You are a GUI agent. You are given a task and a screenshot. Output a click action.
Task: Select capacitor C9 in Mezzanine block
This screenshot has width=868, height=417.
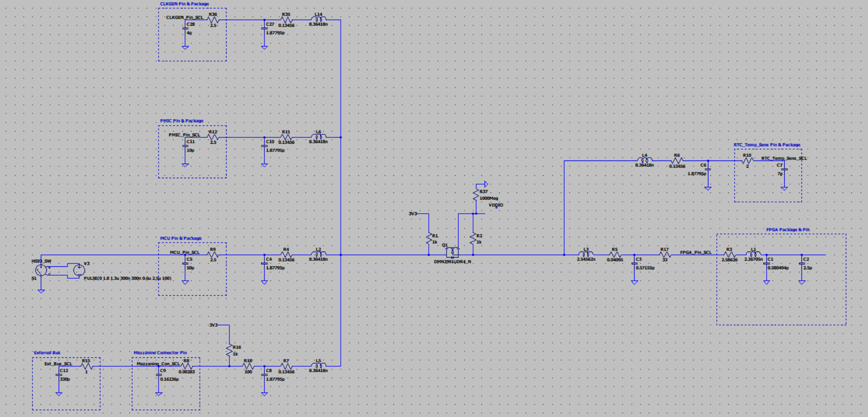pyautogui.click(x=159, y=375)
